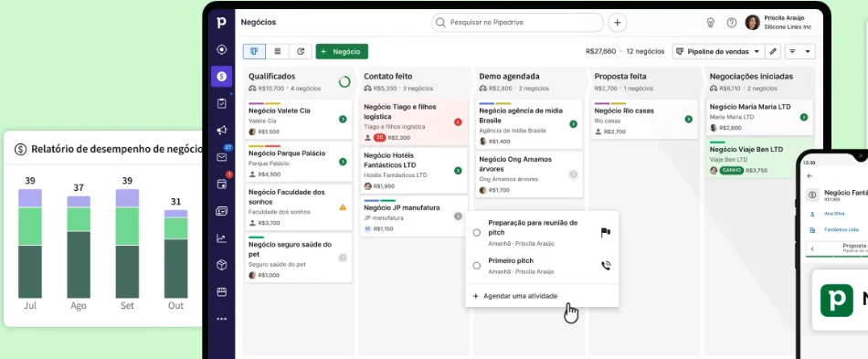The image size is (868, 359).
Task: Click the GANHO badge on Viaje Ben LTD
Action: point(732,171)
